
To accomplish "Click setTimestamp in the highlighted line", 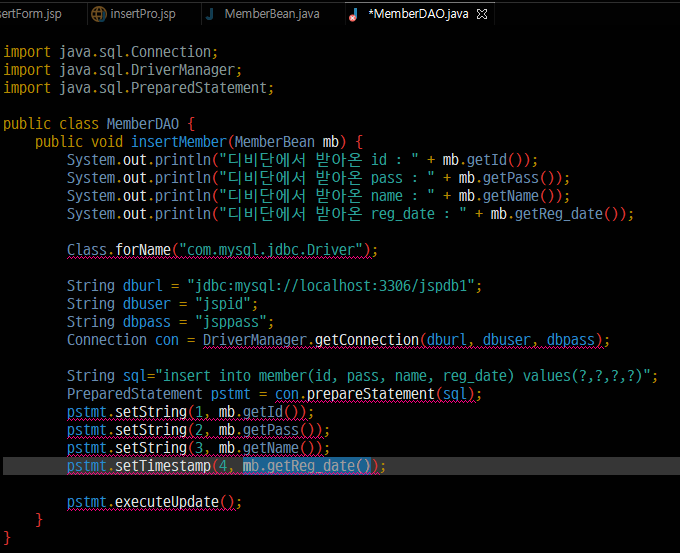I will [x=163, y=466].
